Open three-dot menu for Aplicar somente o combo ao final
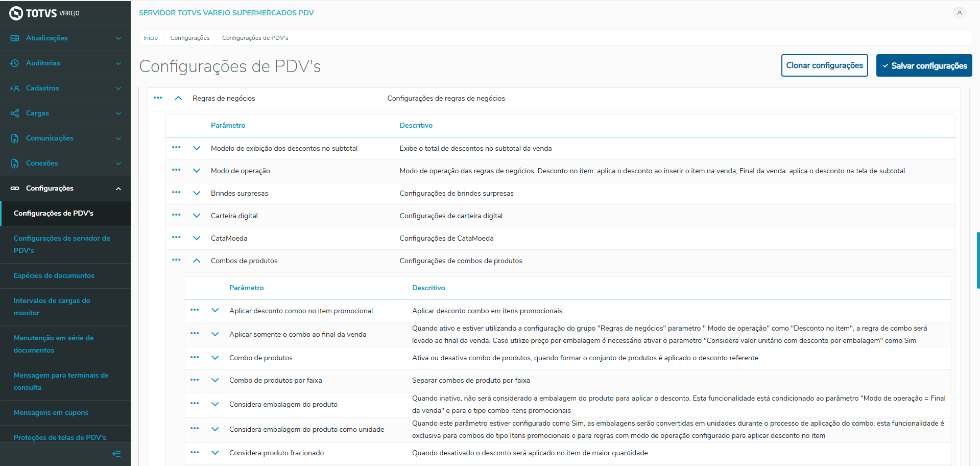Image resolution: width=980 pixels, height=466 pixels. coord(195,333)
